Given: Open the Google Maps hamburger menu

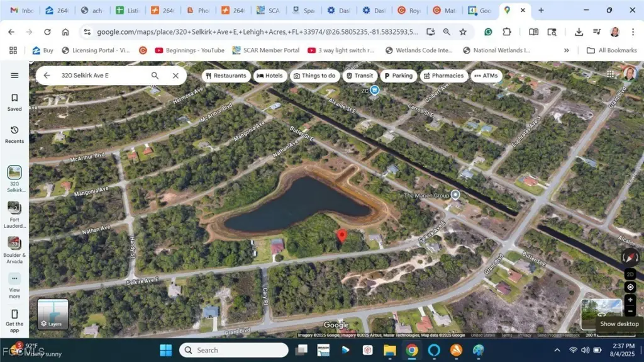Looking at the screenshot, I should pos(14,76).
